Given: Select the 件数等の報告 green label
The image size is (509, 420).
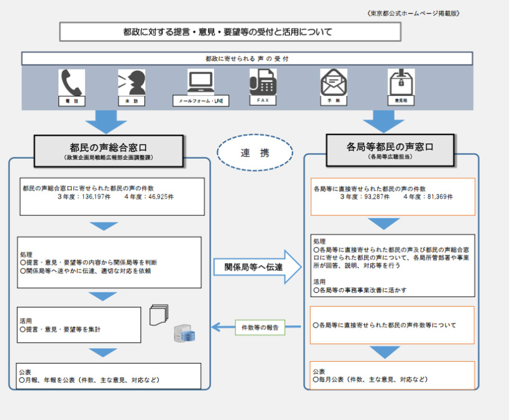Looking at the screenshot, I should [x=260, y=328].
